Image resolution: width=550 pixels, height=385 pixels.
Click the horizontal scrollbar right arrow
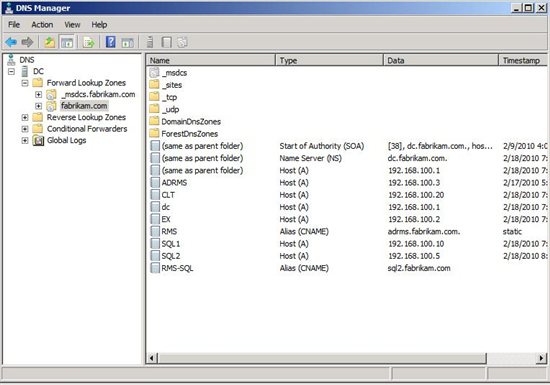542,358
